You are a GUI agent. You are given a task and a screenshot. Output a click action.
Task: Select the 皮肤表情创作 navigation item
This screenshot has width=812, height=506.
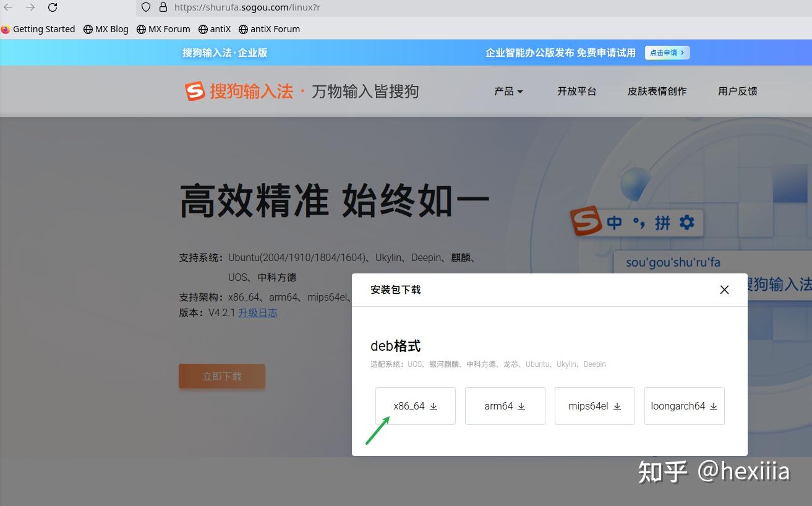pos(657,91)
